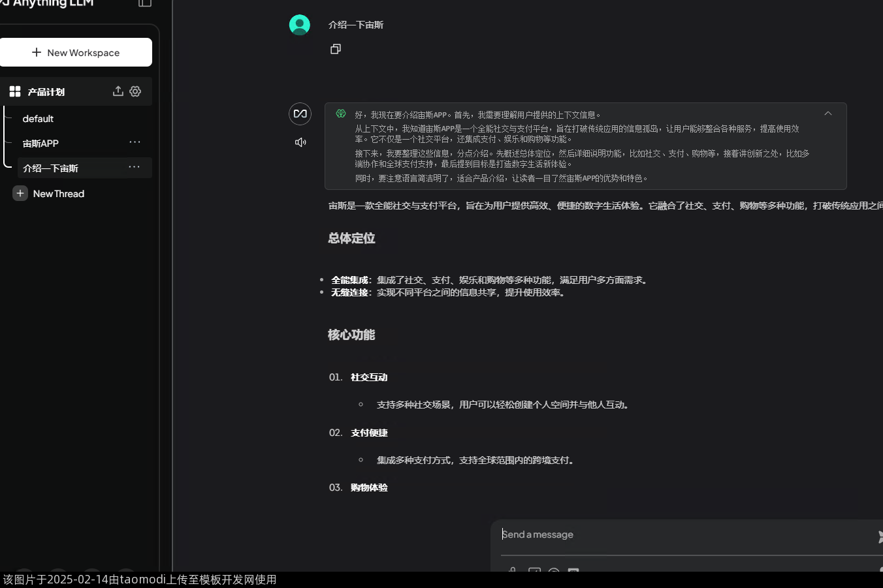Open options menu for 宙斯APP thread
Image resolution: width=883 pixels, height=588 pixels.
coord(135,142)
